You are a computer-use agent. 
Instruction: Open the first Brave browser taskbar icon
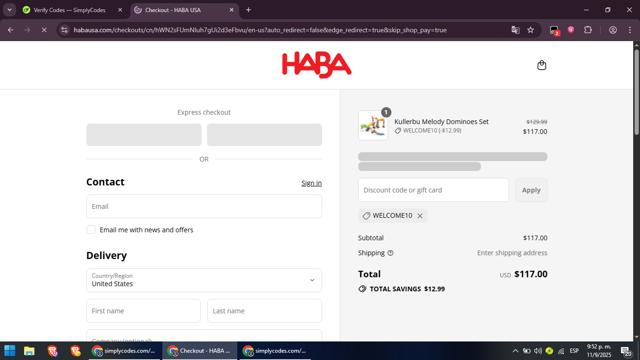(52, 351)
